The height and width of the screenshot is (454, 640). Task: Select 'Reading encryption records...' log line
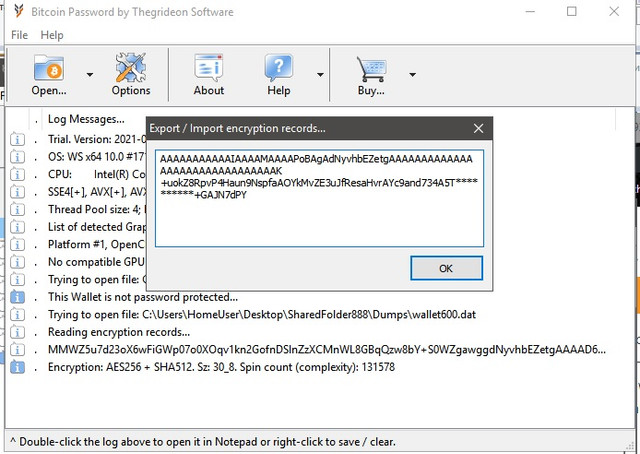pos(119,332)
